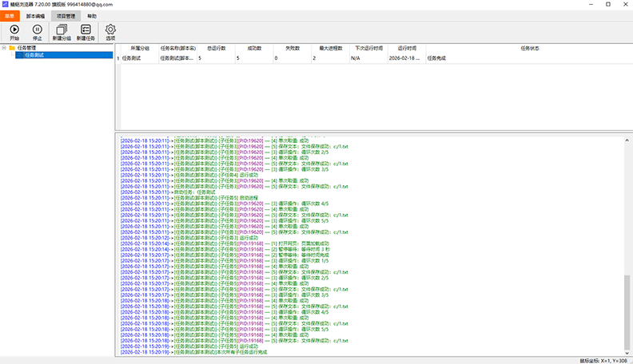Select task row 1 in the table
Viewport: 633px width, 364px height.
[x=240, y=58]
